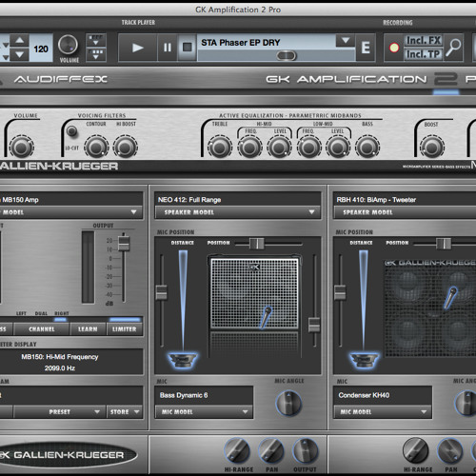476x476 pixels.
Task: Open the amp Model dropdown for MB150 Amp
Action: (70, 212)
